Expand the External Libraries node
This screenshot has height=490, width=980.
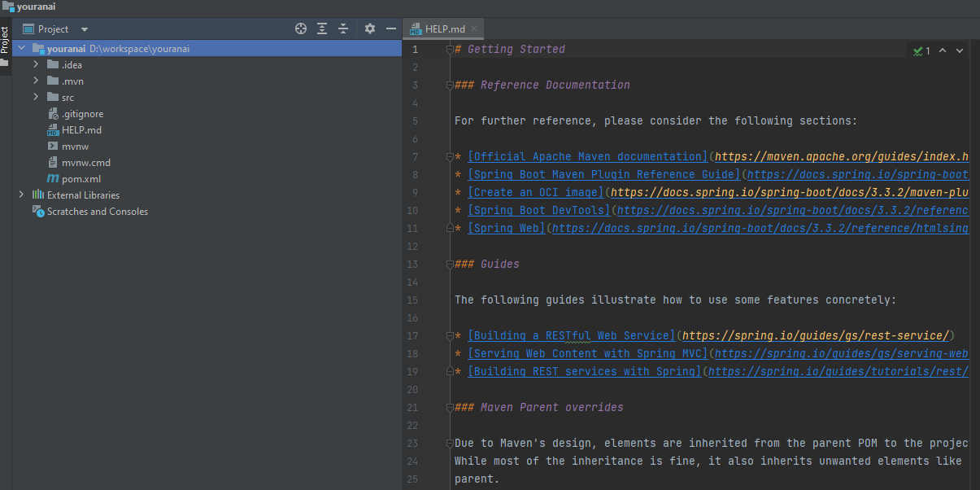[x=21, y=195]
